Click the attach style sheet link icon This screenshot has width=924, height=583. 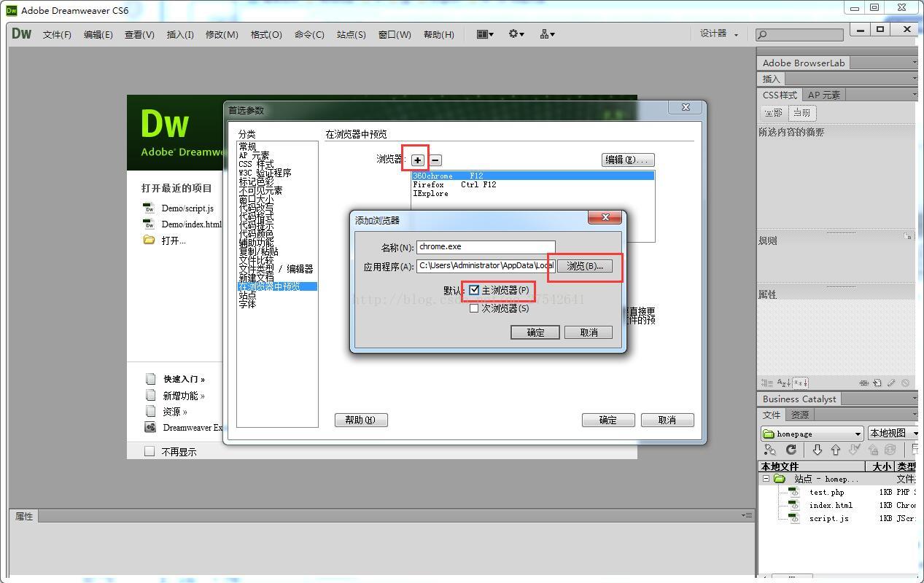point(863,383)
